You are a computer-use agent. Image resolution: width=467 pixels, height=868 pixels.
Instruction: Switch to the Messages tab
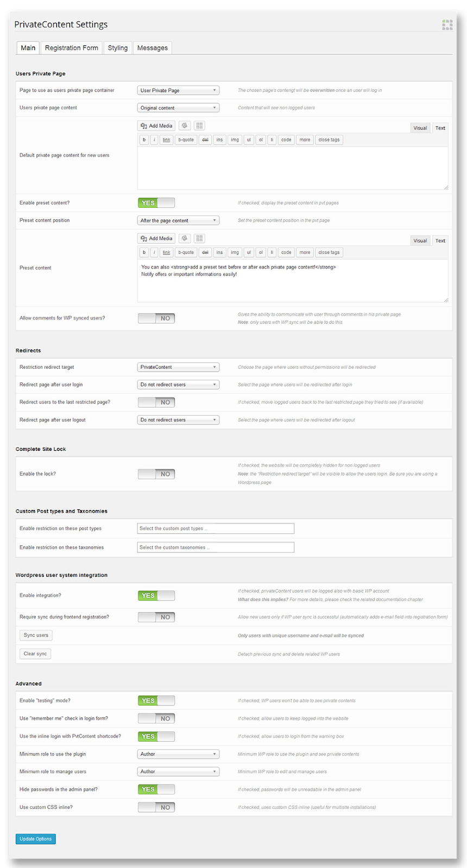click(x=153, y=48)
